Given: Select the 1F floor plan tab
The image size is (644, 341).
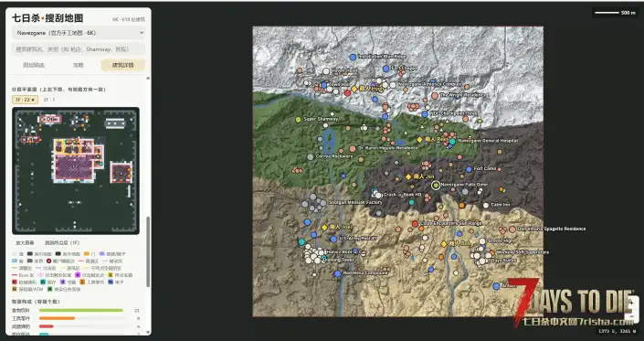Looking at the screenshot, I should pyautogui.click(x=25, y=100).
